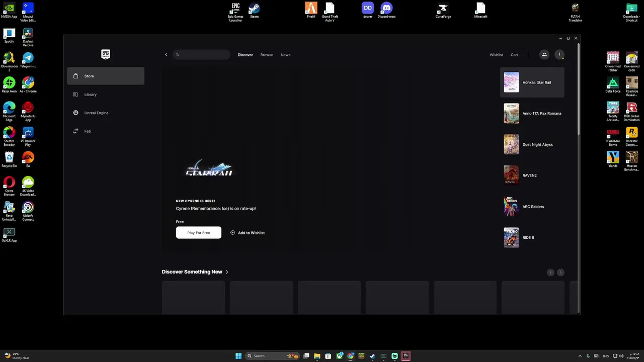
Task: Select Anno 117: Pax Romana in list
Action: pyautogui.click(x=532, y=114)
